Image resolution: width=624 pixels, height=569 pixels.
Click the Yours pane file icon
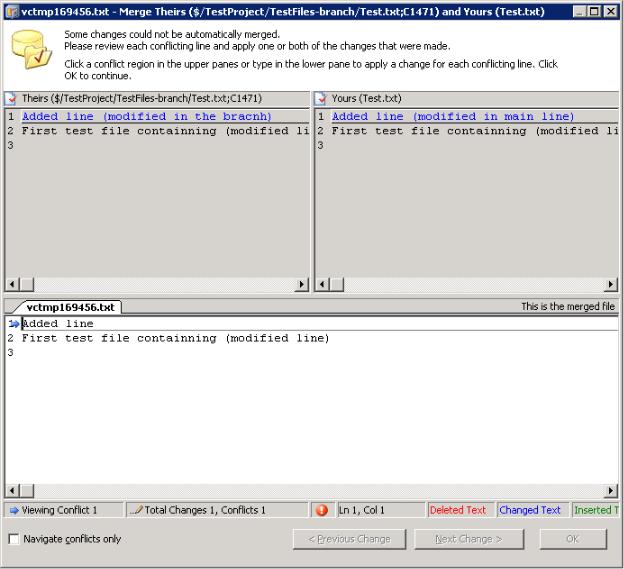[320, 98]
